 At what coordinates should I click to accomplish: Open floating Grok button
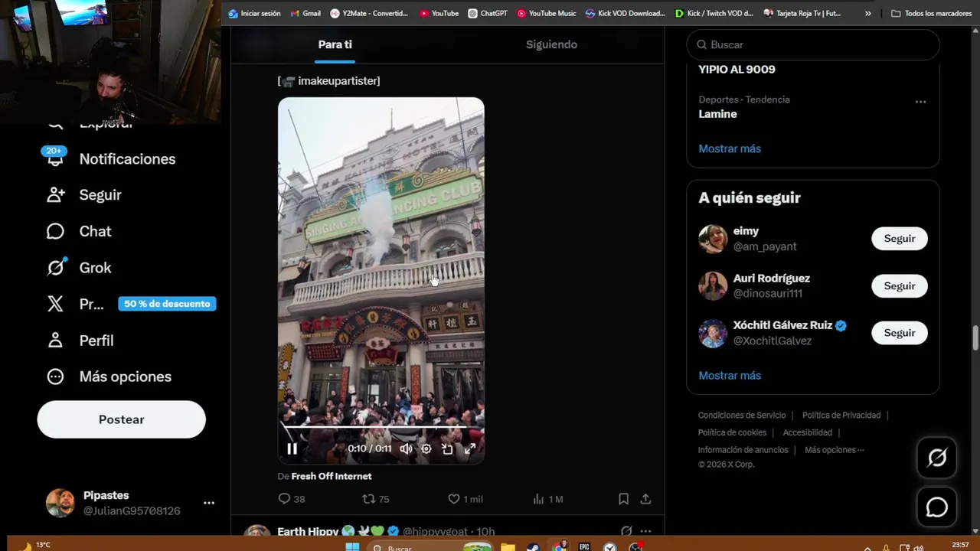(x=937, y=458)
